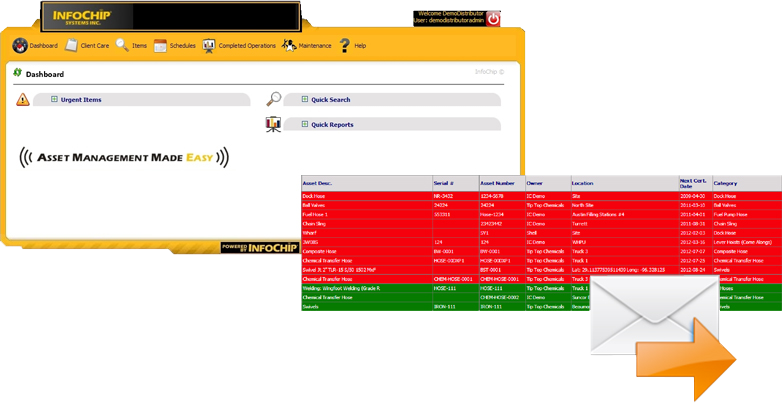Expand the Quick Reports section

point(305,124)
